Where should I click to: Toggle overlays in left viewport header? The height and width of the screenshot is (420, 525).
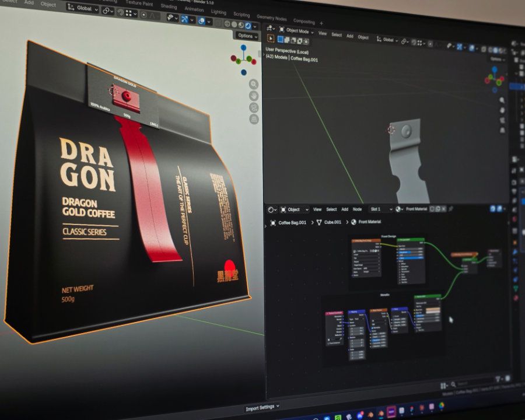click(x=202, y=21)
